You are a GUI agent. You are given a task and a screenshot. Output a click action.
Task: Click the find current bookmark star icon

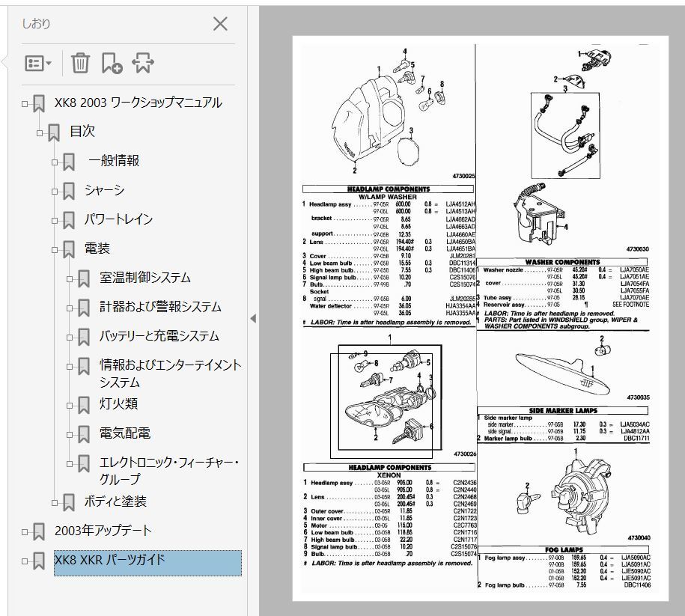143,63
